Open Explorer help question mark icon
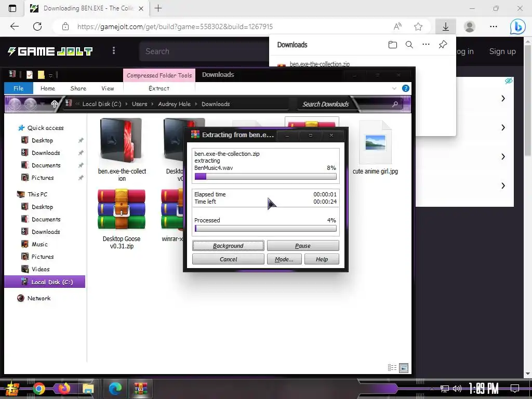Screen dimensions: 532x399 (405, 88)
